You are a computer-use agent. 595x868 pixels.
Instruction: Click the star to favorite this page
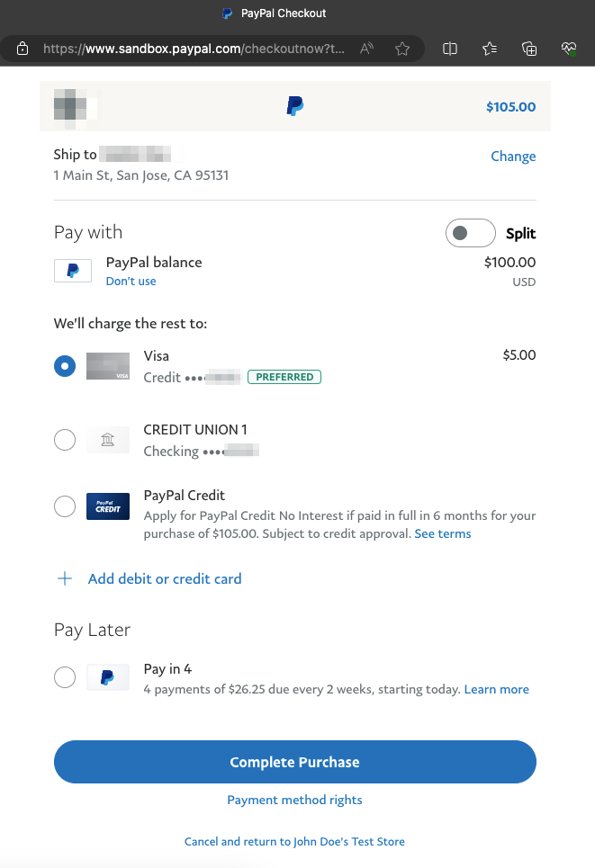402,49
